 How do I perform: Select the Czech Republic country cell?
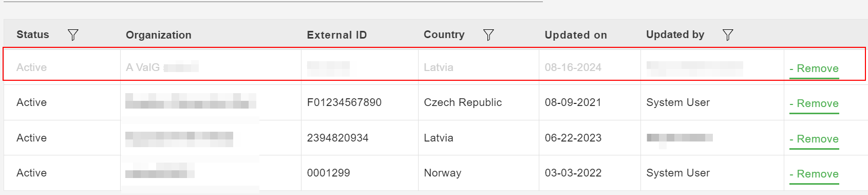tap(463, 102)
